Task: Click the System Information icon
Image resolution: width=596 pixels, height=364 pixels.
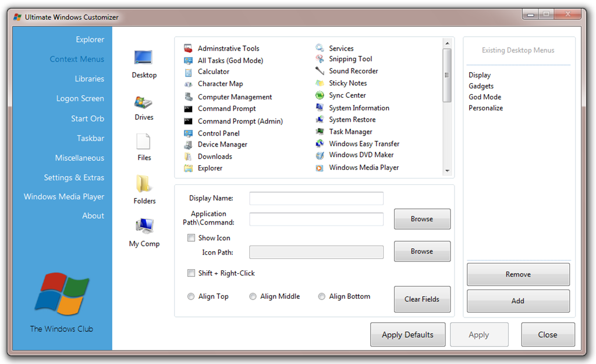Action: coord(320,108)
